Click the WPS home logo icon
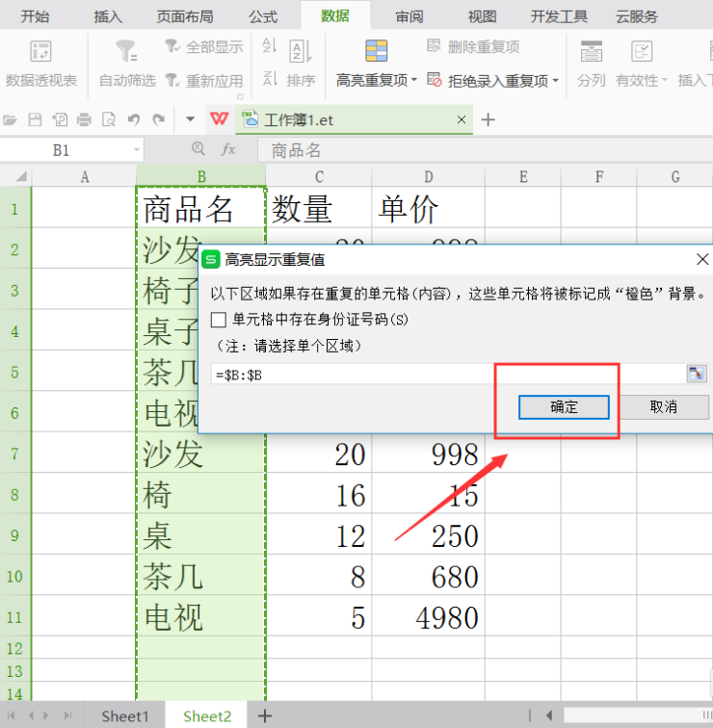The width and height of the screenshot is (713, 728). coord(219,118)
